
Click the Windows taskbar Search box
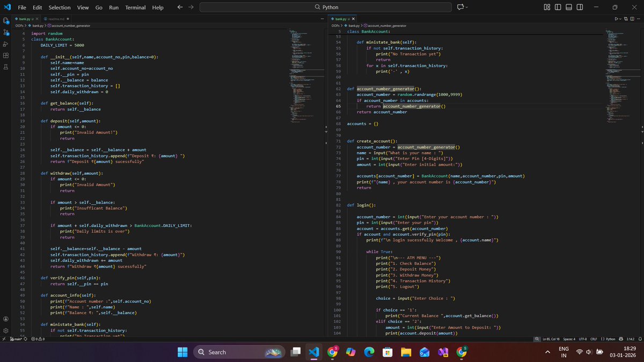pos(240,352)
